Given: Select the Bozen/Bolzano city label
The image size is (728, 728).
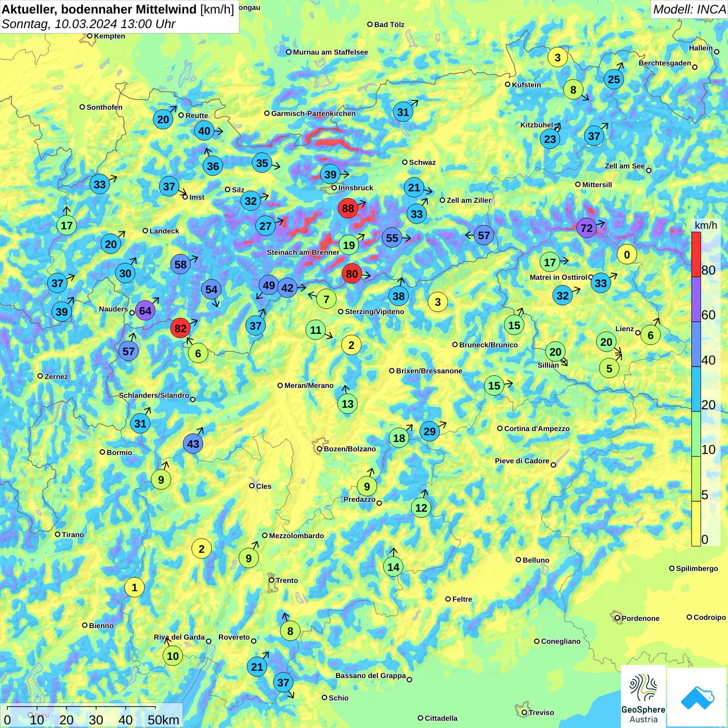Looking at the screenshot, I should [x=349, y=449].
